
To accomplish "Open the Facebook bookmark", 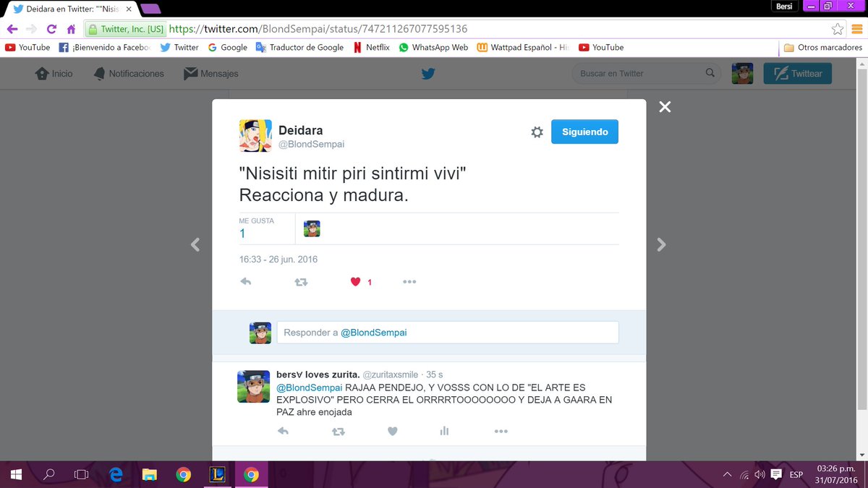I will [x=105, y=47].
